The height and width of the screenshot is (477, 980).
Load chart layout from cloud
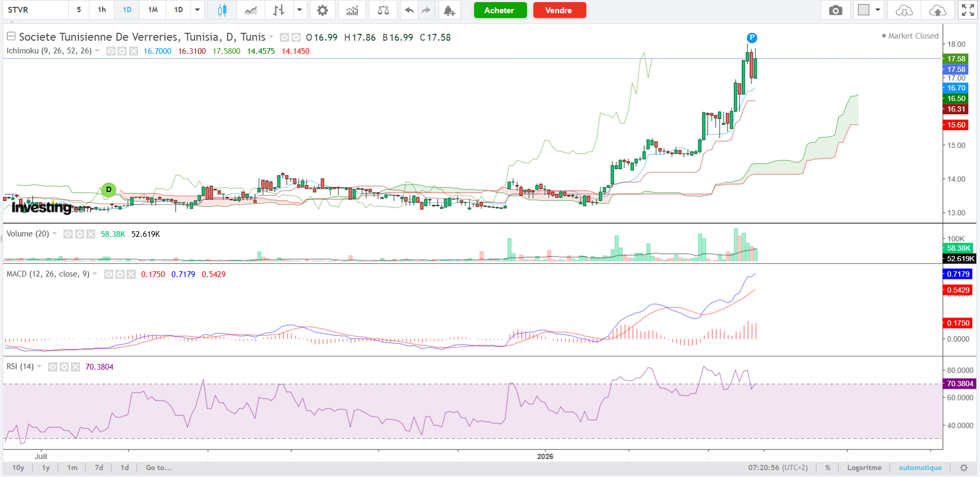tap(904, 10)
